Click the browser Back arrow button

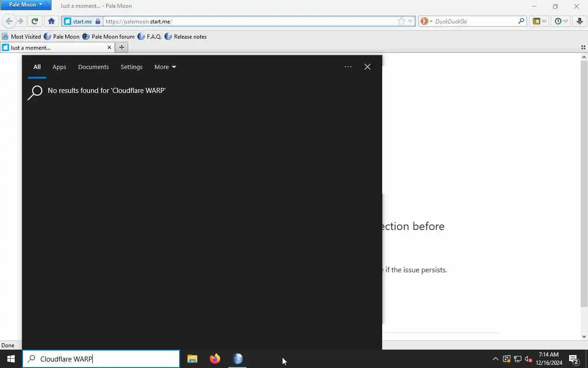click(x=9, y=21)
